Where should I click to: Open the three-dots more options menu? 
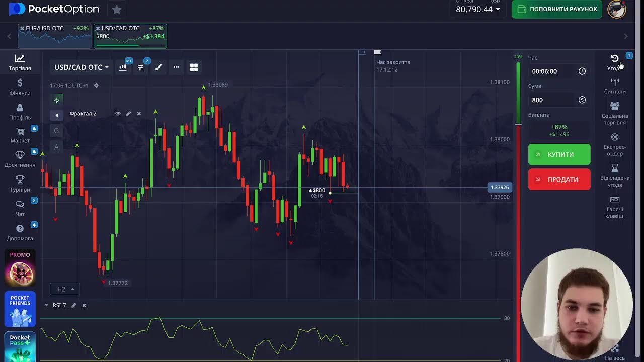point(176,67)
